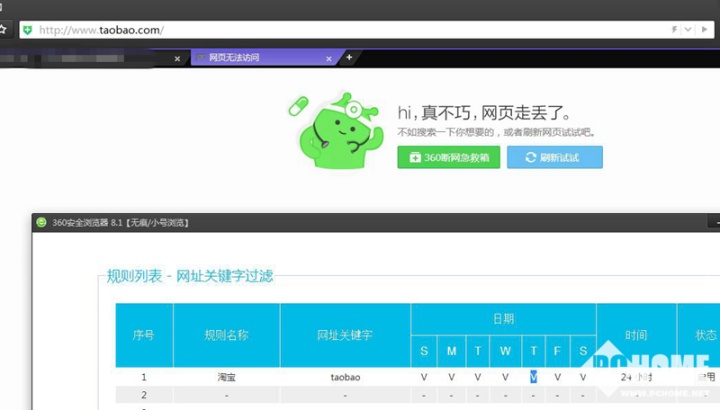Select rule name 淘宝 in row 1
720x410 pixels.
(x=226, y=377)
